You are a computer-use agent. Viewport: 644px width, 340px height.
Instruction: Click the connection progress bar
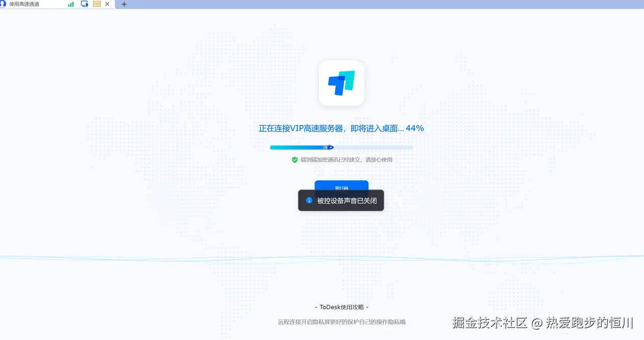pos(341,147)
